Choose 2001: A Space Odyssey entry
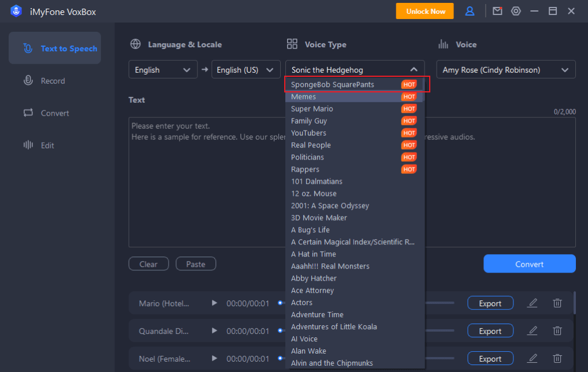This screenshot has height=372, width=588. coord(354,206)
